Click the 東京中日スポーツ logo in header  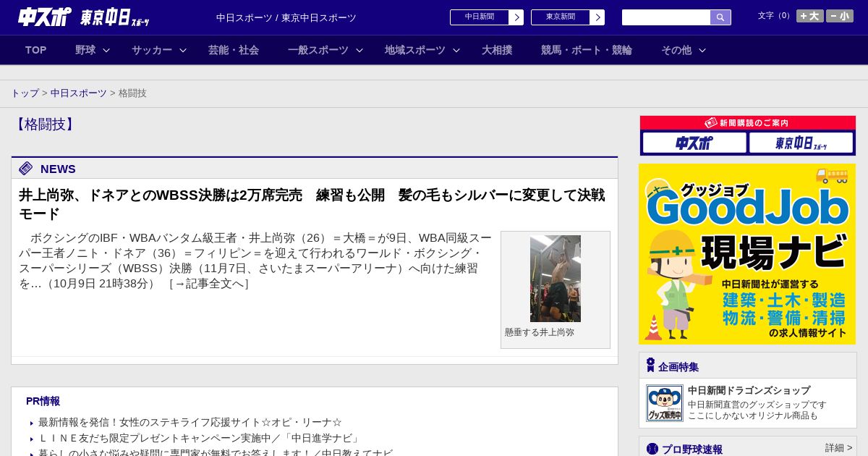[114, 17]
